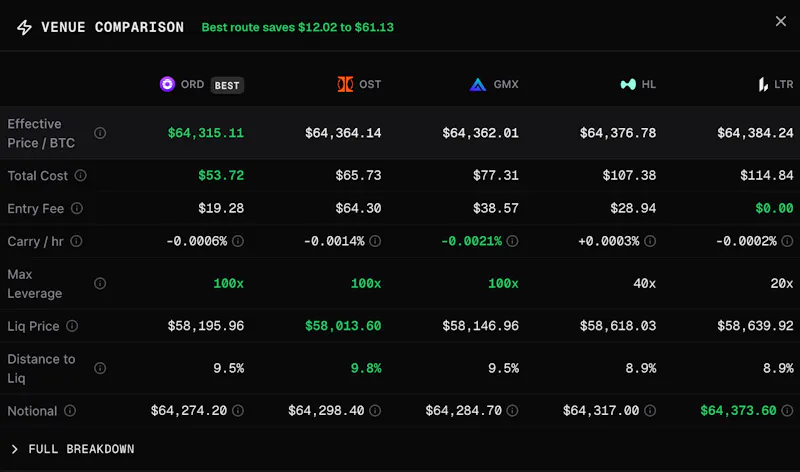Screen dimensions: 800x472
Task: Click the Liq Price row label
Action: point(33,326)
